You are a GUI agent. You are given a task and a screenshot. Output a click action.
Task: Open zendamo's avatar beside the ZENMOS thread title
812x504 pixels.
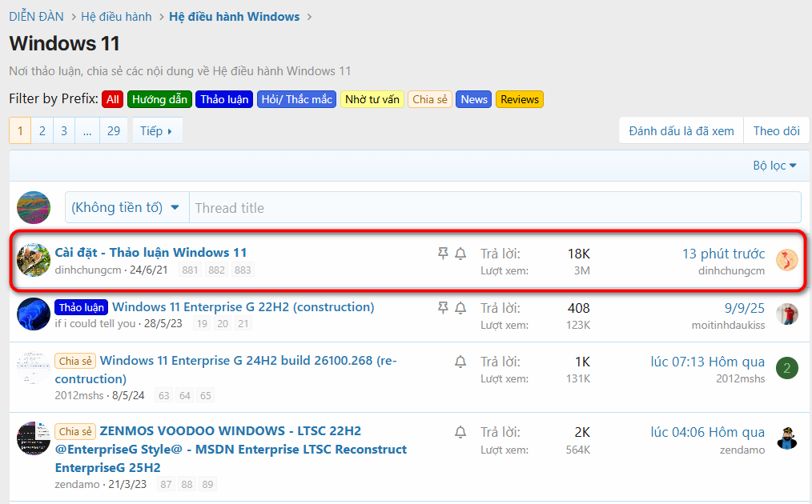coord(34,438)
